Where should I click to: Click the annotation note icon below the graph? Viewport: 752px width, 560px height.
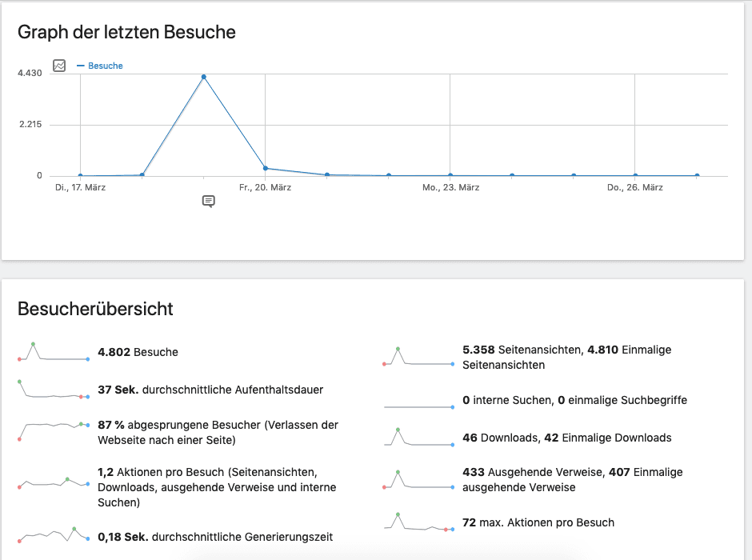208,202
